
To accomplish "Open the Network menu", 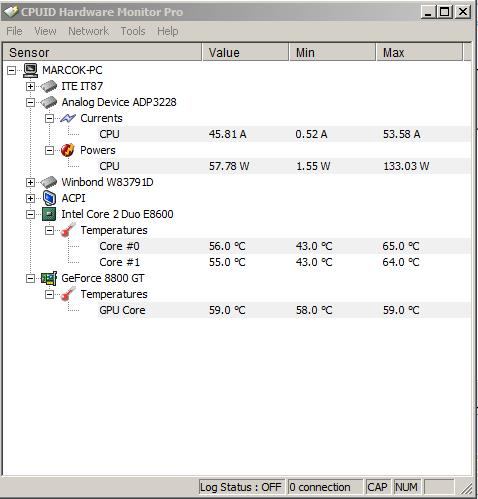I will [88, 31].
